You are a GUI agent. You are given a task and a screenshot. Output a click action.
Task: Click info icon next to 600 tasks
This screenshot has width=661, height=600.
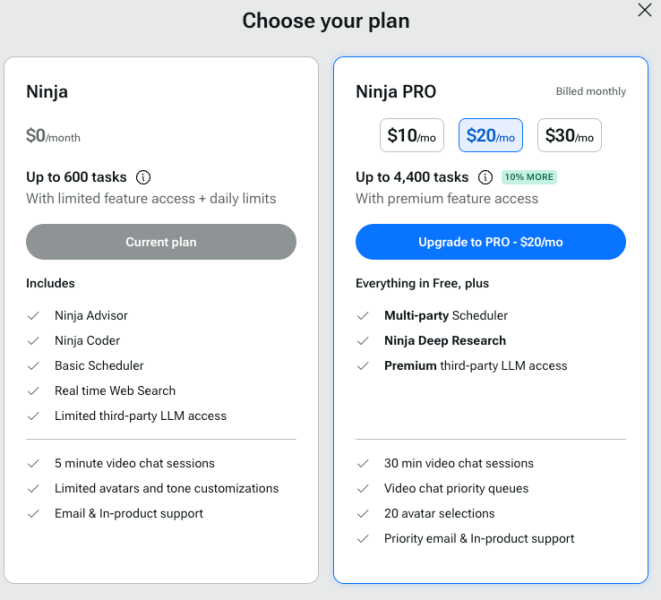tap(143, 177)
